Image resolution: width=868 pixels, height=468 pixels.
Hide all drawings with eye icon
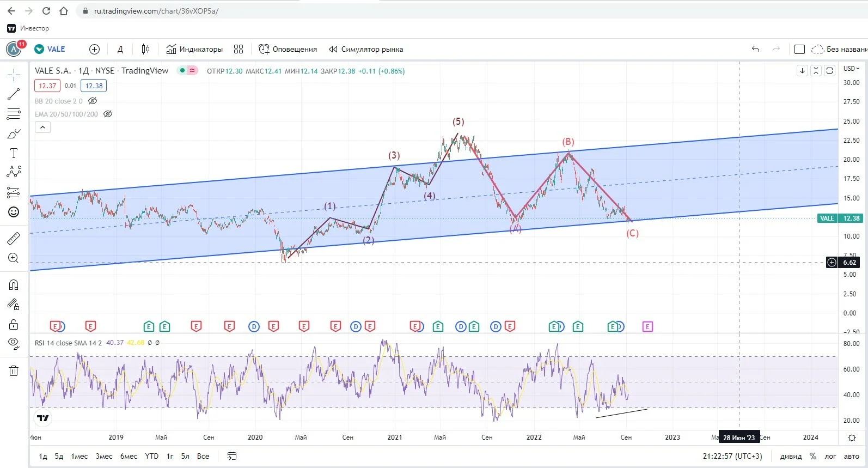(14, 344)
